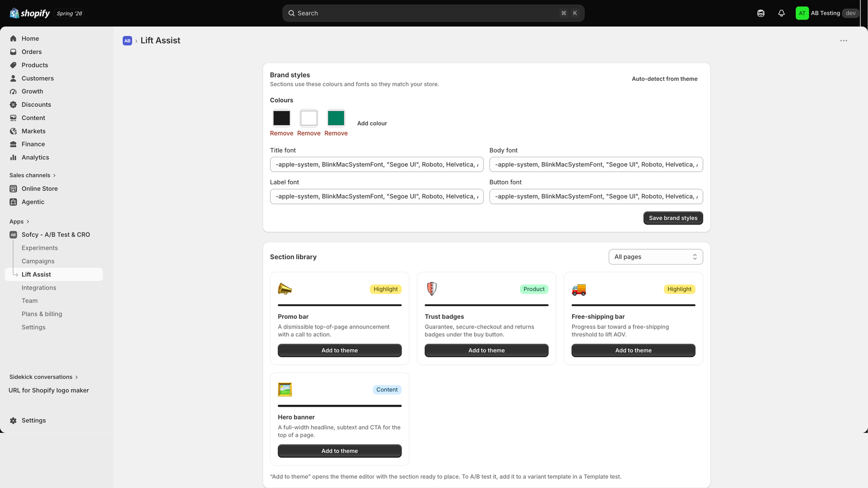The width and height of the screenshot is (868, 488).
Task: Click Auto-detect from theme
Action: point(665,79)
